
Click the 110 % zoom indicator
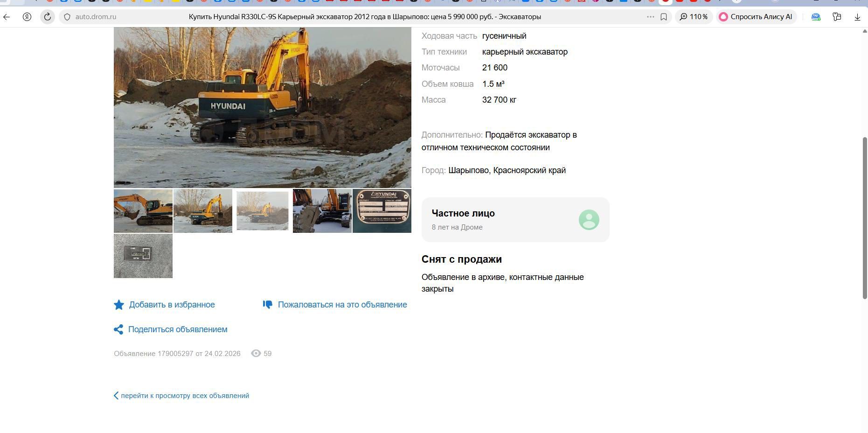[x=694, y=17]
